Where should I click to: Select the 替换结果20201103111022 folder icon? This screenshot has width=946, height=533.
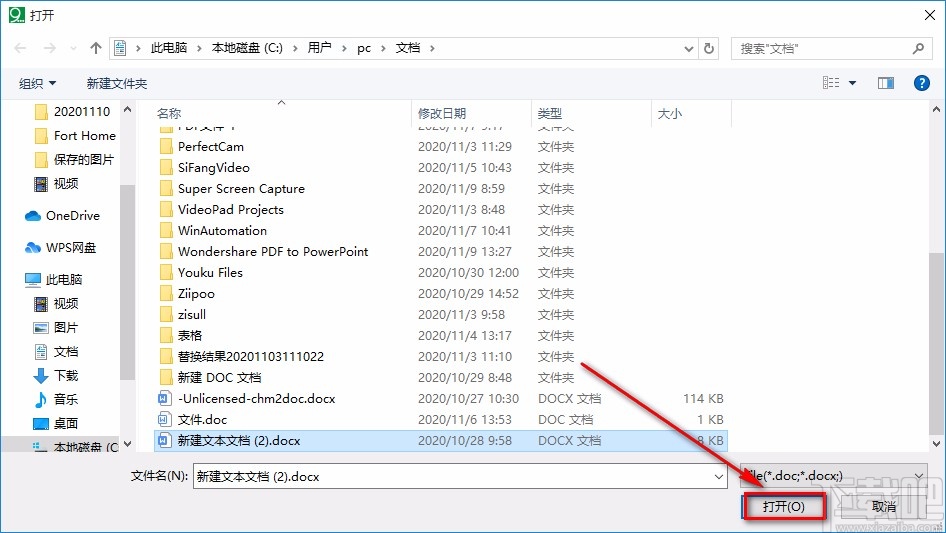point(166,357)
